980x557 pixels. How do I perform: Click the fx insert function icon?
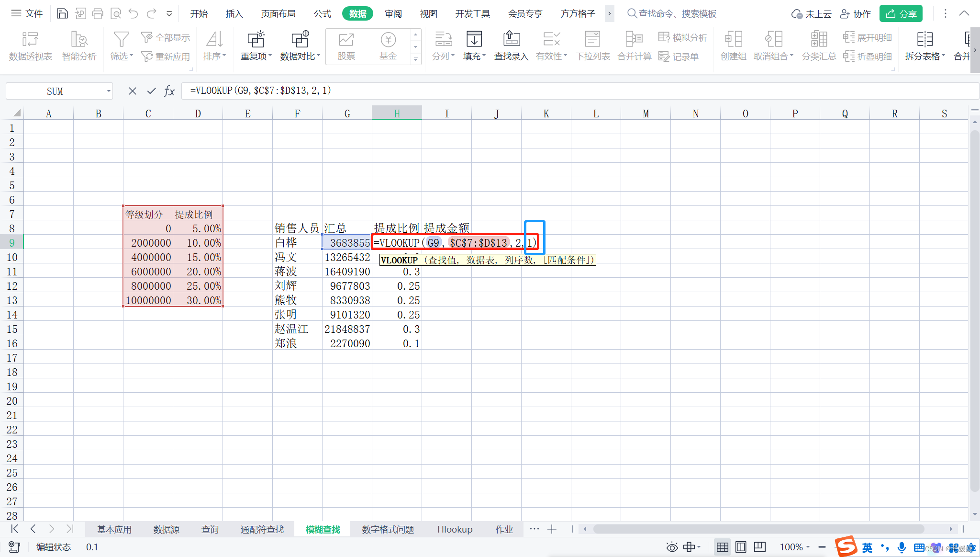coord(169,91)
